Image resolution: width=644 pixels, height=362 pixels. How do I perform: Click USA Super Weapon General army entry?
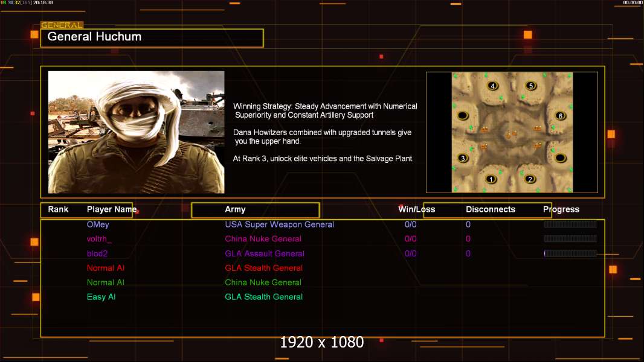[279, 224]
